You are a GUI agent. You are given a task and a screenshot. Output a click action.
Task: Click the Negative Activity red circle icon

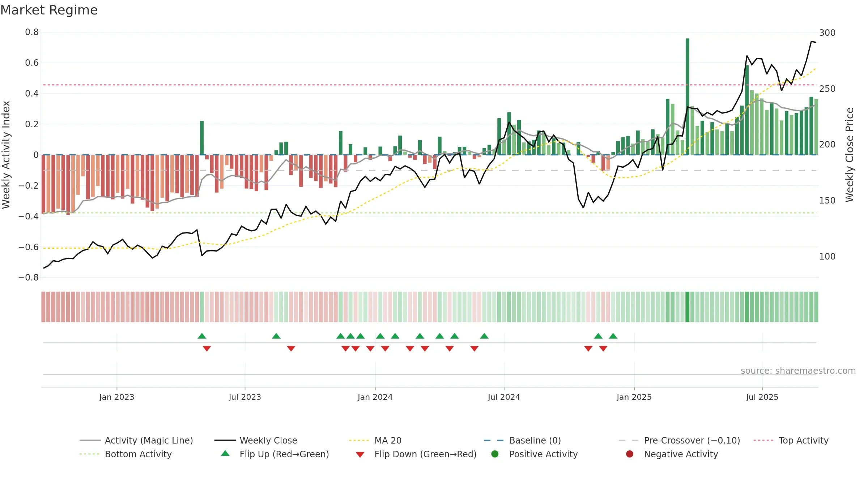(630, 454)
